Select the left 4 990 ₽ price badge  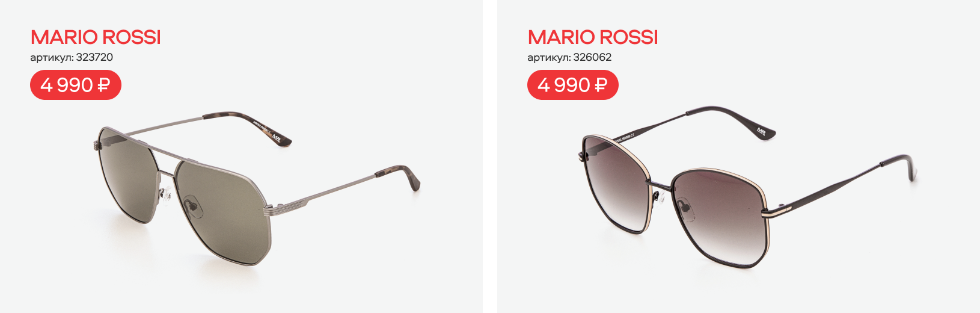[76, 85]
